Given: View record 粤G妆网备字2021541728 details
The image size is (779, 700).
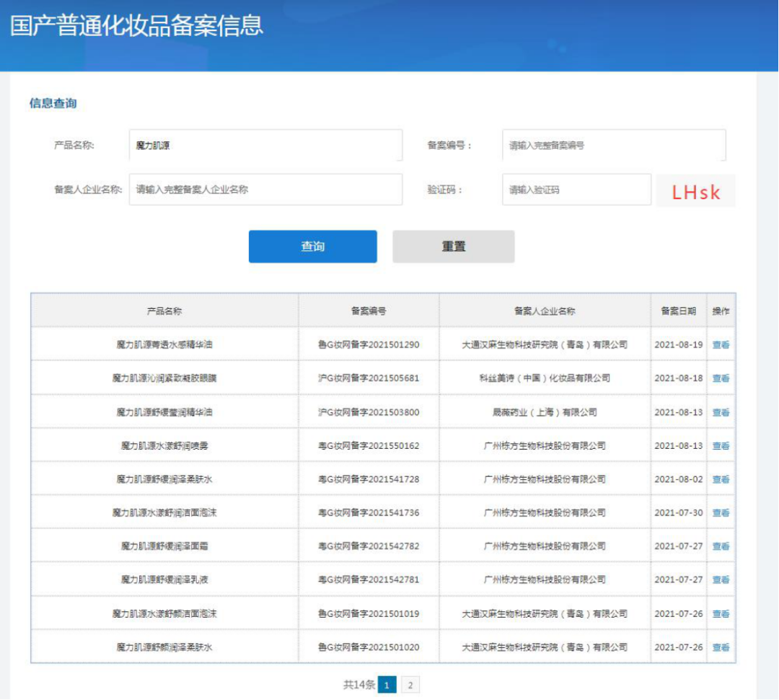Looking at the screenshot, I should click(x=721, y=479).
